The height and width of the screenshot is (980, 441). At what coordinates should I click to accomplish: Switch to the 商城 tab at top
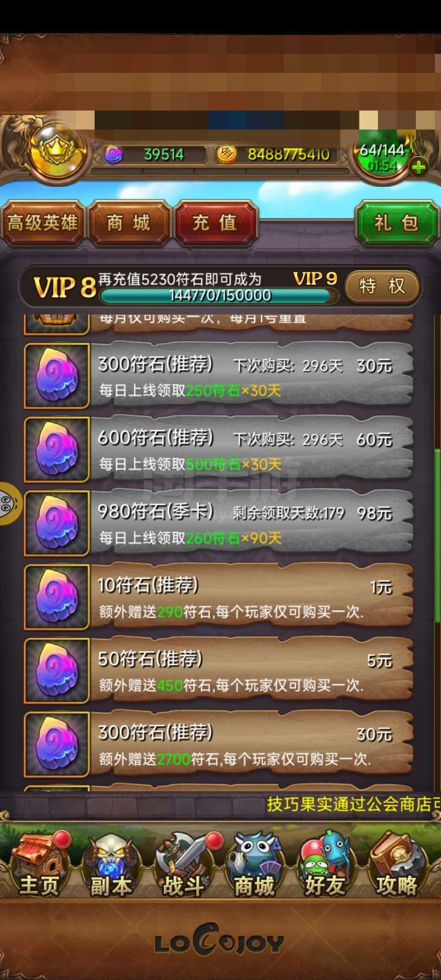click(129, 222)
